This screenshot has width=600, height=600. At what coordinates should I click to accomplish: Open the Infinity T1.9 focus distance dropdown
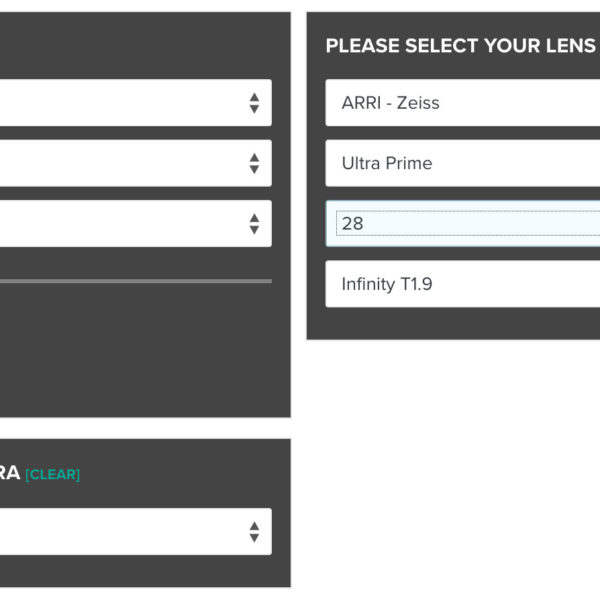(x=463, y=284)
